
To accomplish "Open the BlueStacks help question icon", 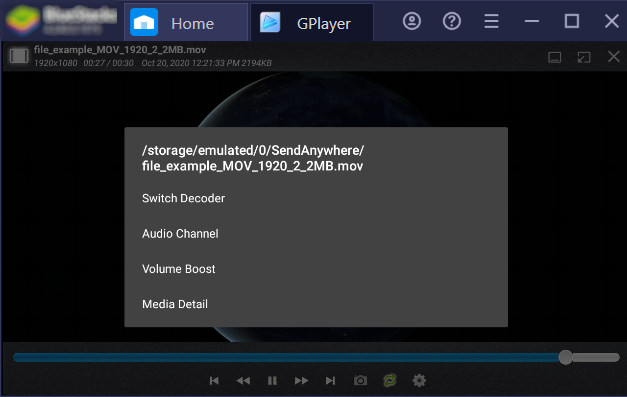I will pos(452,21).
